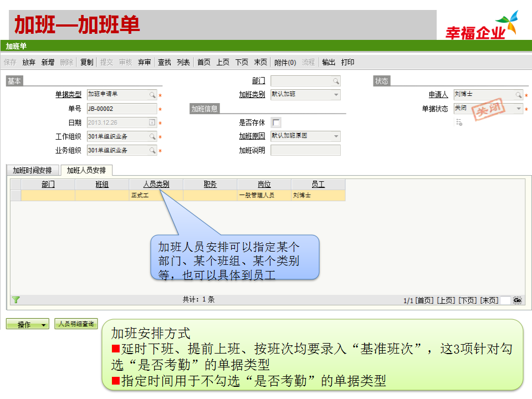
Task: Click 打印 in the toolbar
Action: [x=347, y=62]
